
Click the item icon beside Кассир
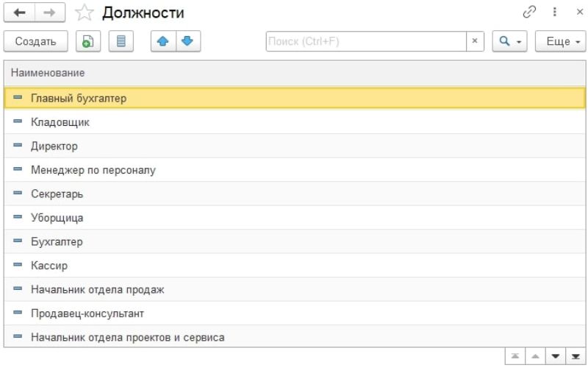pos(18,265)
